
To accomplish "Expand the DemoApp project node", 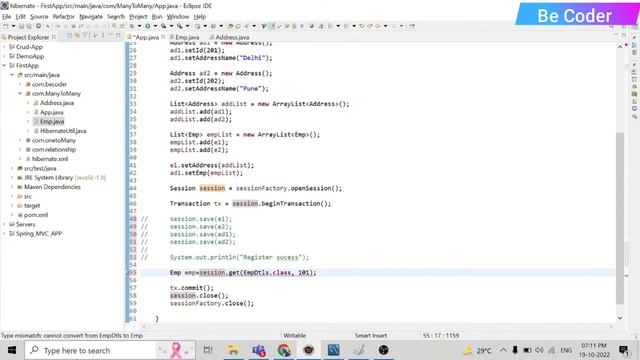I will click(x=4, y=56).
